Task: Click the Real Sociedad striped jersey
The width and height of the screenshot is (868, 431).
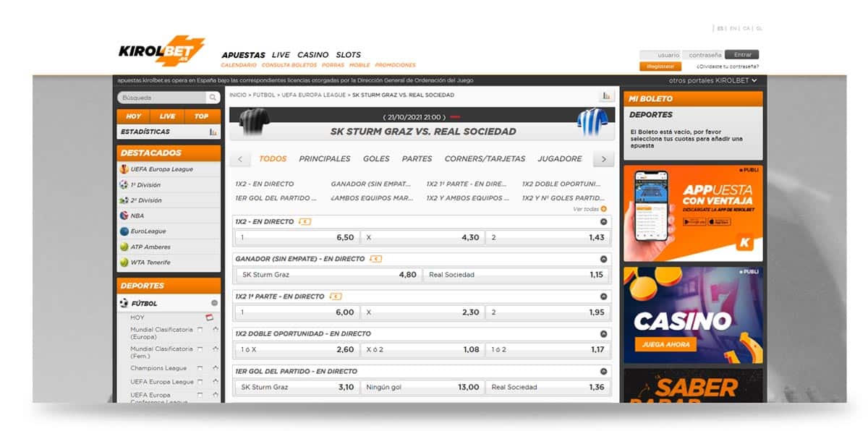Action: tap(591, 121)
